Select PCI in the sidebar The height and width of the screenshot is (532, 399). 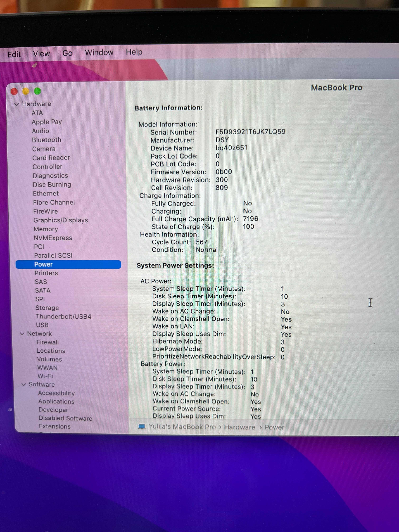pyautogui.click(x=39, y=247)
